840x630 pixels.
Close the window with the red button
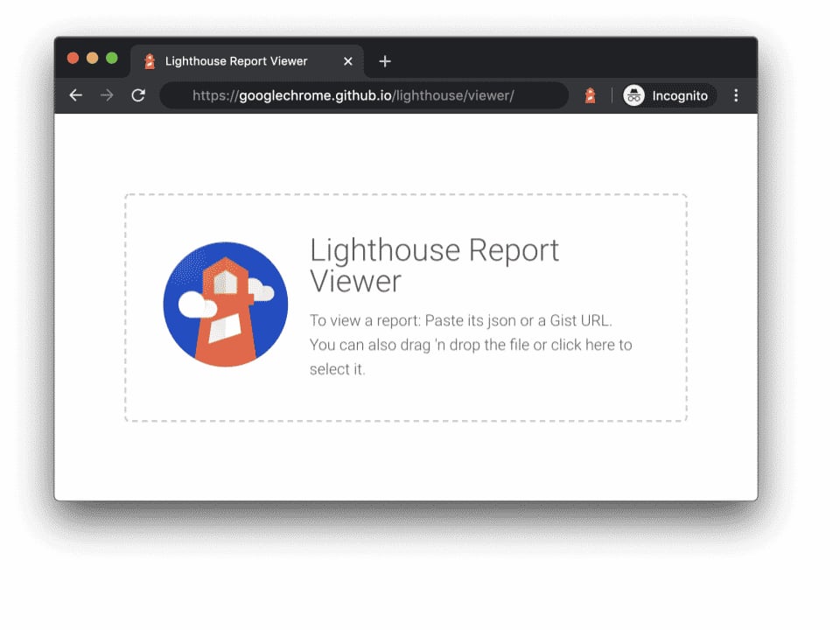(x=73, y=58)
